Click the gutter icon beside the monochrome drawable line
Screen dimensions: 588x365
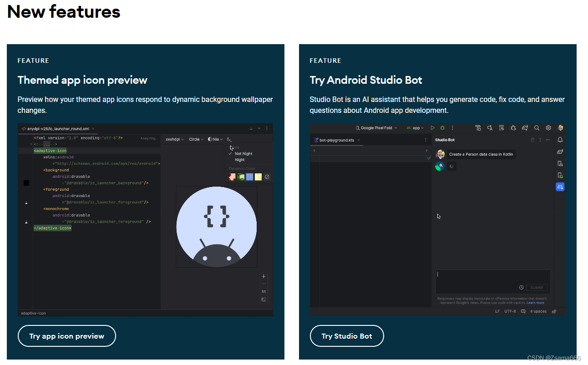click(x=26, y=222)
